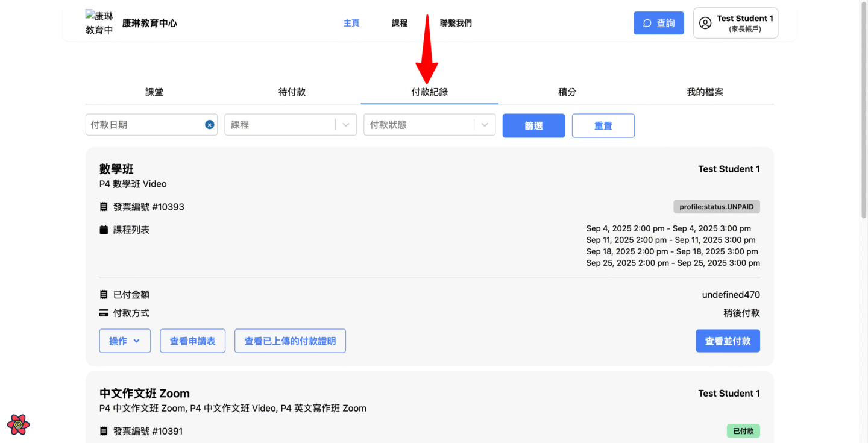868x443 pixels.
Task: Click the receipt icon beside 已付金額
Action: (x=104, y=295)
